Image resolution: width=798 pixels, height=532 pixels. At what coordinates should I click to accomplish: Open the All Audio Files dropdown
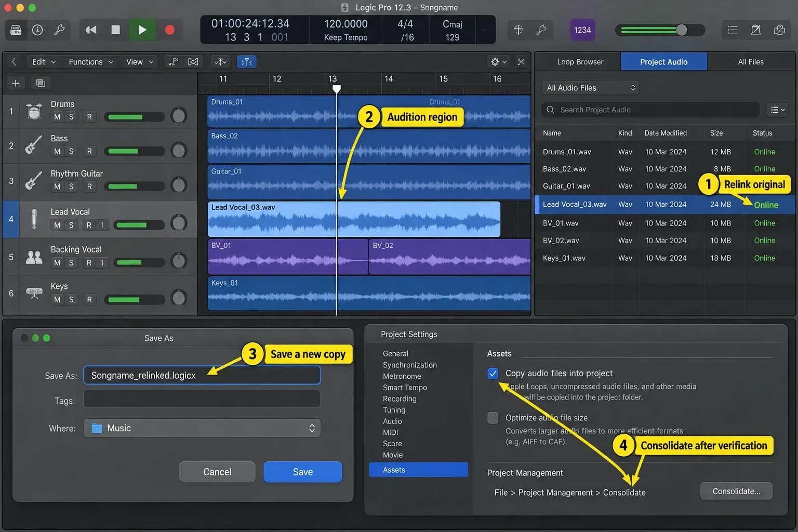[x=590, y=88]
